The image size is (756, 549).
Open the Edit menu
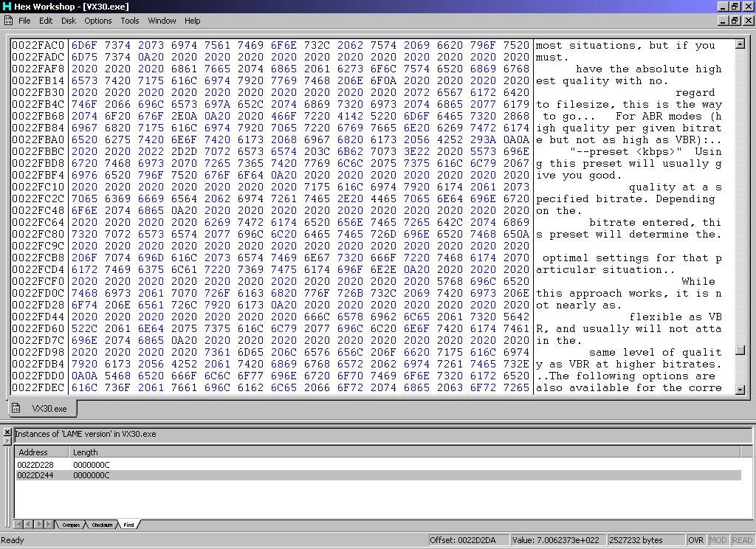pos(46,21)
